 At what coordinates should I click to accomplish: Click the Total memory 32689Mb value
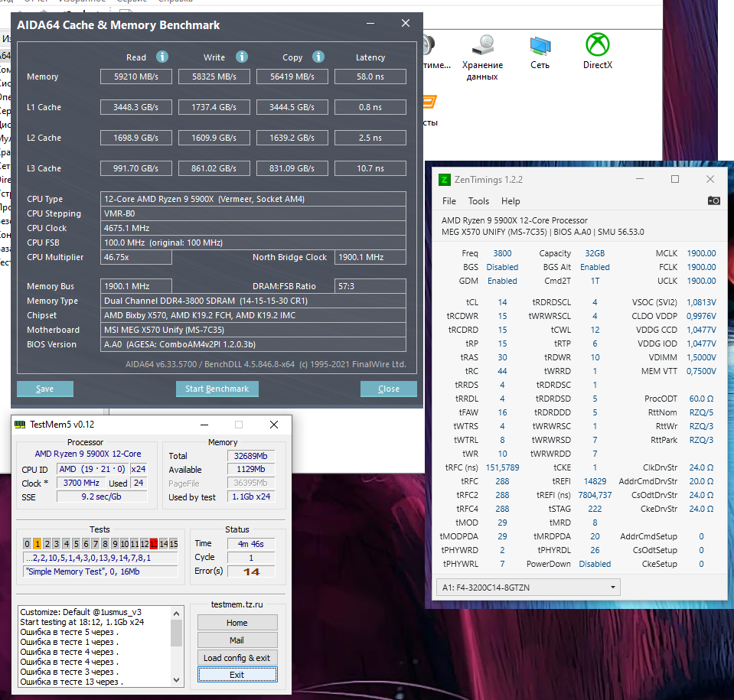coord(251,456)
